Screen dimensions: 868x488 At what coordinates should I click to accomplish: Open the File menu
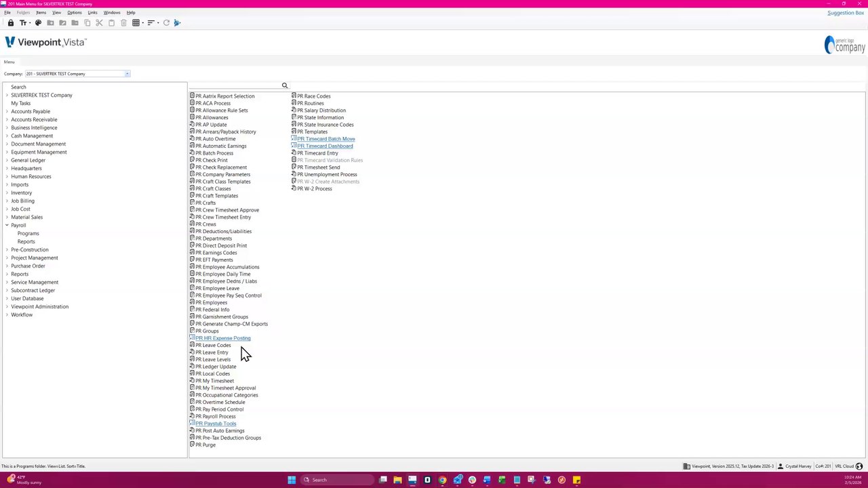pyautogui.click(x=7, y=12)
